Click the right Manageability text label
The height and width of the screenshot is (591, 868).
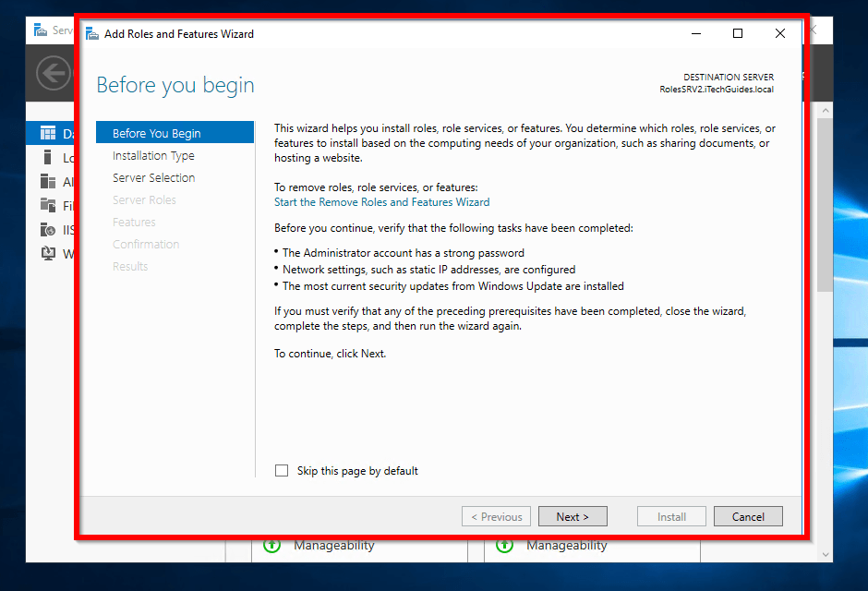click(567, 546)
